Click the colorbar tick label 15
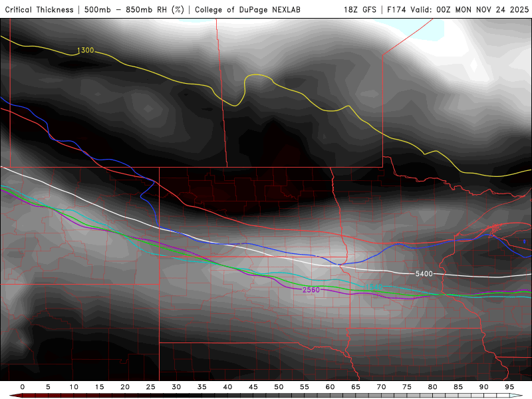 pos(99,387)
